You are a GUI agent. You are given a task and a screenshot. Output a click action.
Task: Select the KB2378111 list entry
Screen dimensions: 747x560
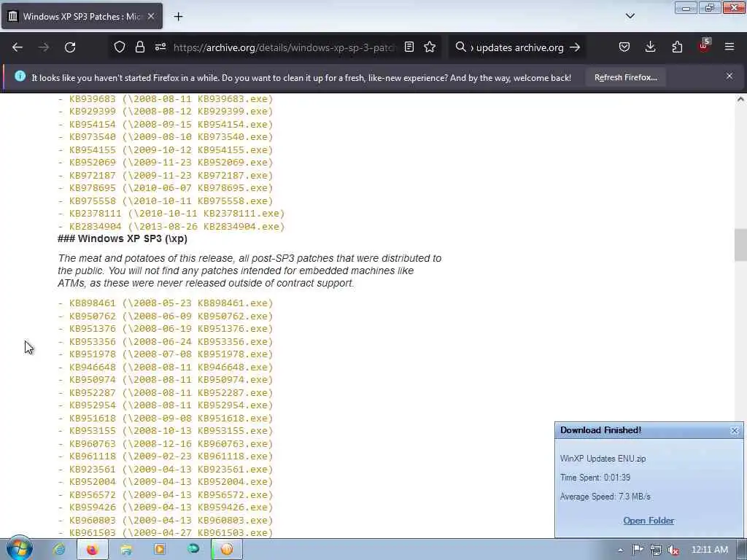[171, 214]
